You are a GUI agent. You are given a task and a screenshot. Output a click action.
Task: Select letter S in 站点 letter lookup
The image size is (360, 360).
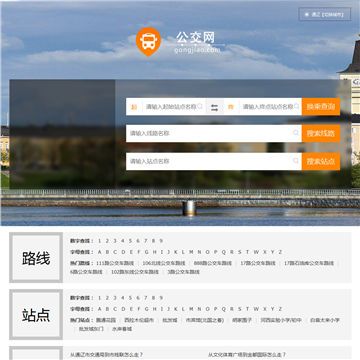240,309
